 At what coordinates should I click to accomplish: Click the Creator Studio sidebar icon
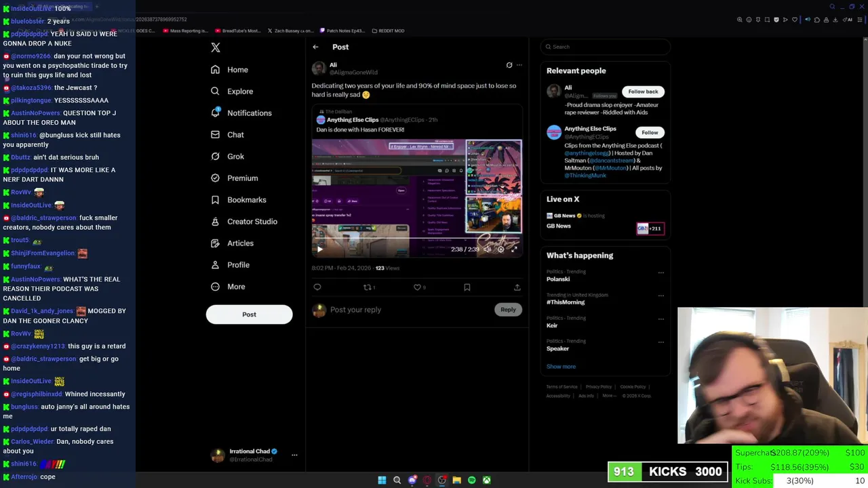pyautogui.click(x=215, y=222)
